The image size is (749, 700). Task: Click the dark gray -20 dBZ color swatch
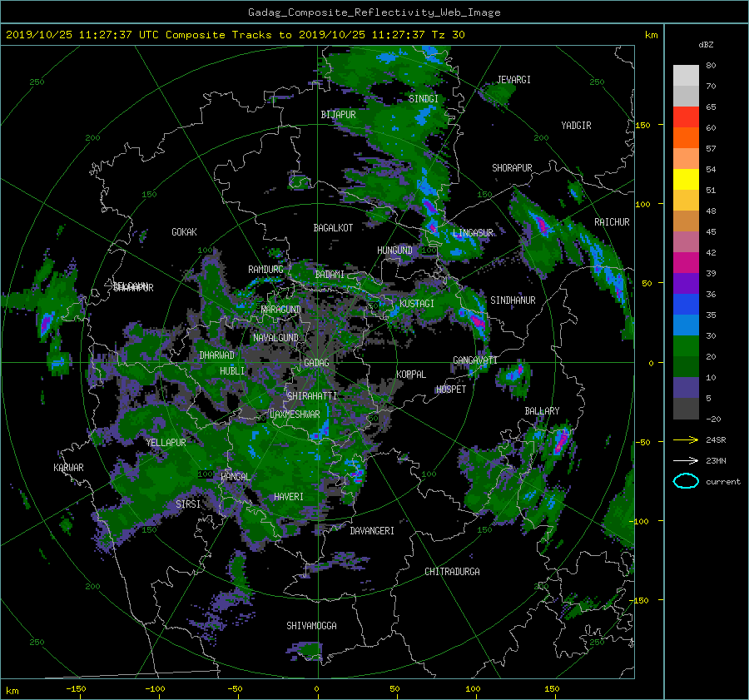click(686, 409)
